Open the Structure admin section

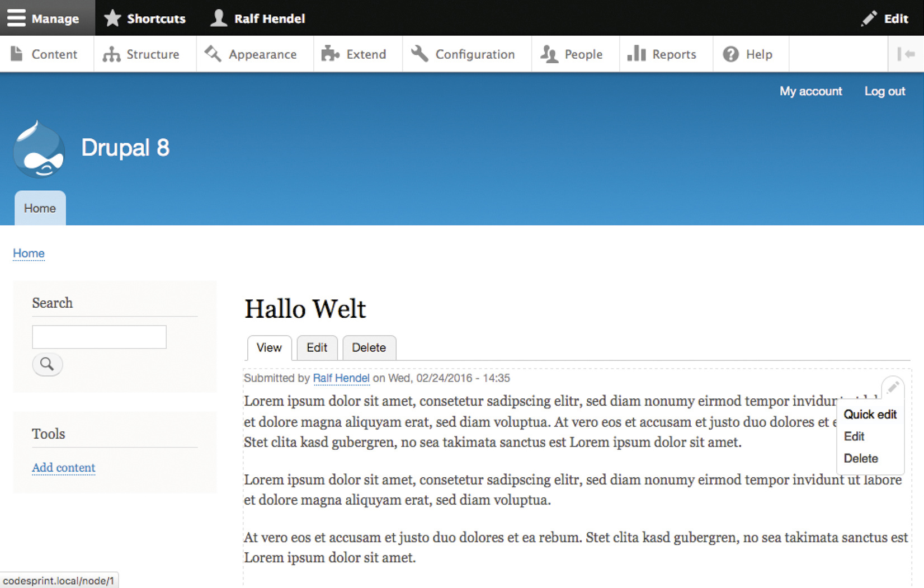click(142, 54)
